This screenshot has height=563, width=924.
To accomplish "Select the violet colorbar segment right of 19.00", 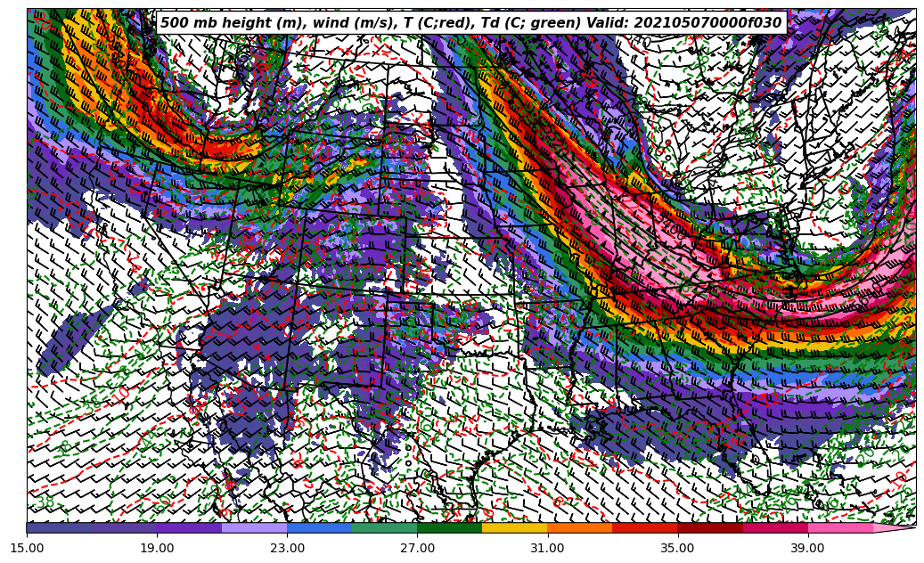I will (189, 527).
